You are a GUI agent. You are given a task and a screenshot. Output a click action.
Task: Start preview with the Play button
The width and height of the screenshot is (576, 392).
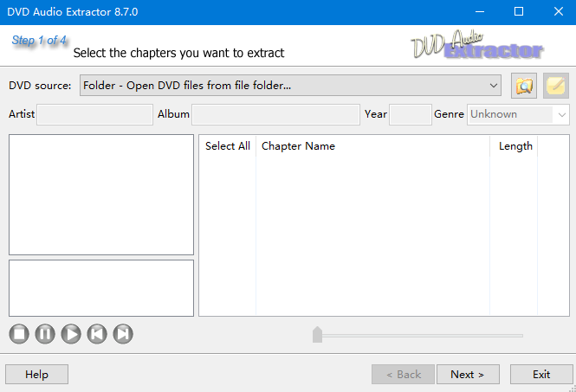tap(71, 334)
